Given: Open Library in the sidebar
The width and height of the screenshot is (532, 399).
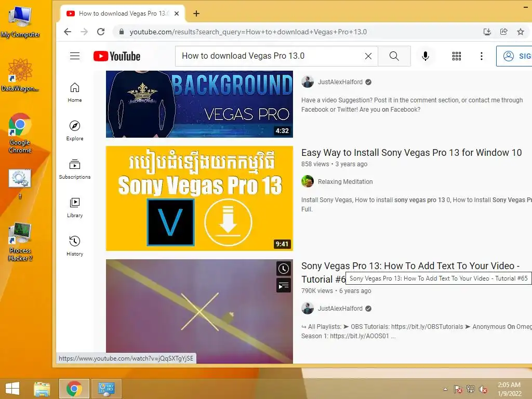Looking at the screenshot, I should [75, 208].
